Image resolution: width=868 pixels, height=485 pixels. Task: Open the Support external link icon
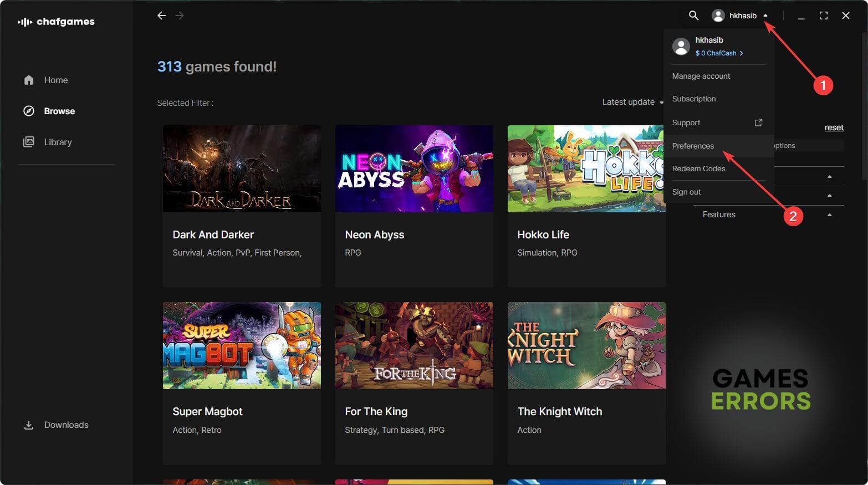[758, 122]
